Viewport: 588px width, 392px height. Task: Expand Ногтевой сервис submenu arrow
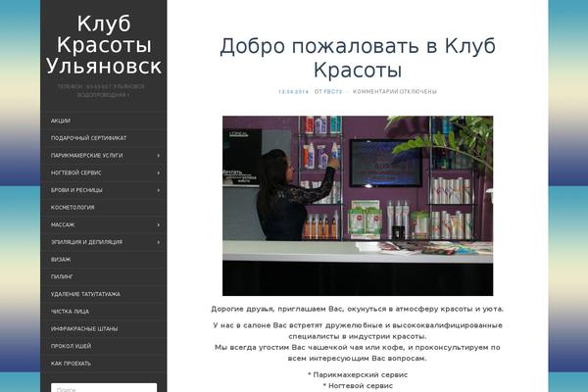coord(159,172)
